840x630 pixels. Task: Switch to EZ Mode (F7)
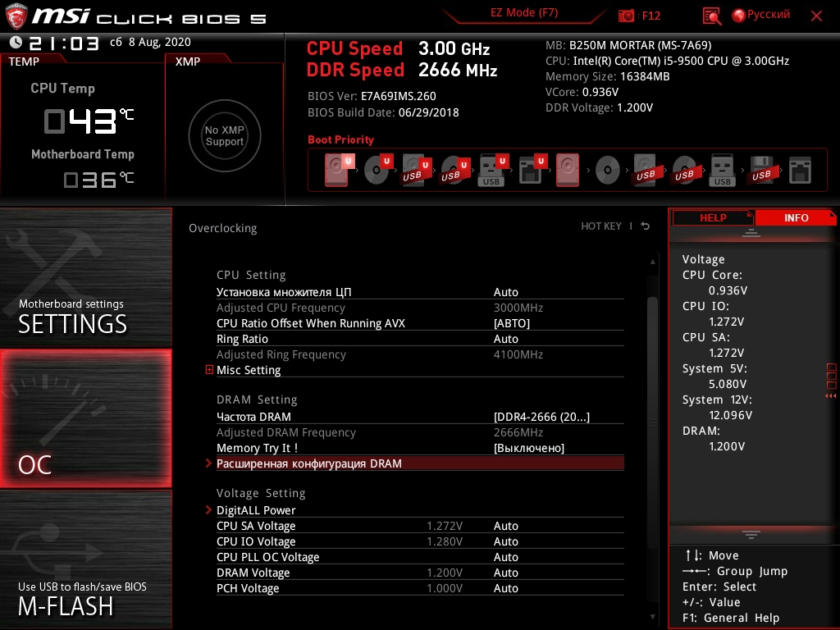click(x=524, y=13)
